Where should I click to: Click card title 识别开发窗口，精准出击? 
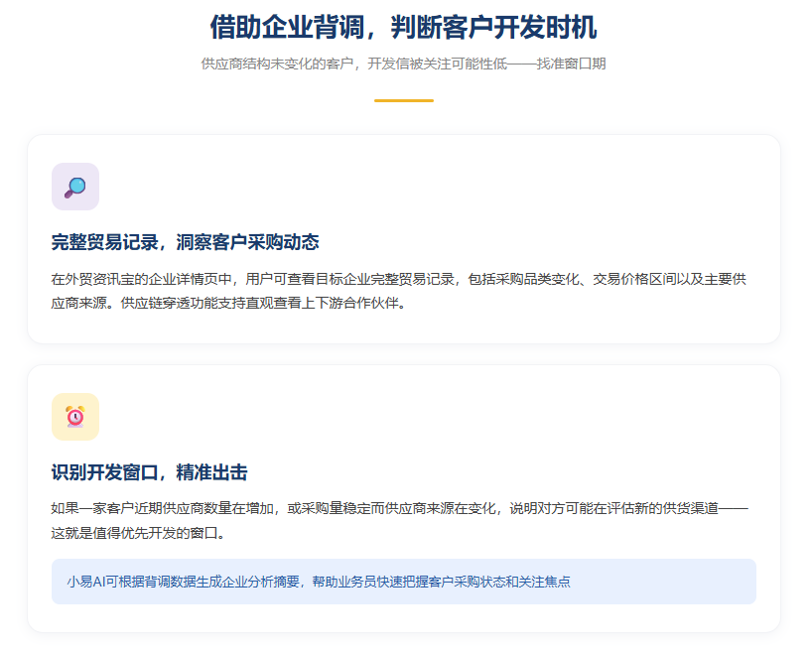tap(149, 472)
